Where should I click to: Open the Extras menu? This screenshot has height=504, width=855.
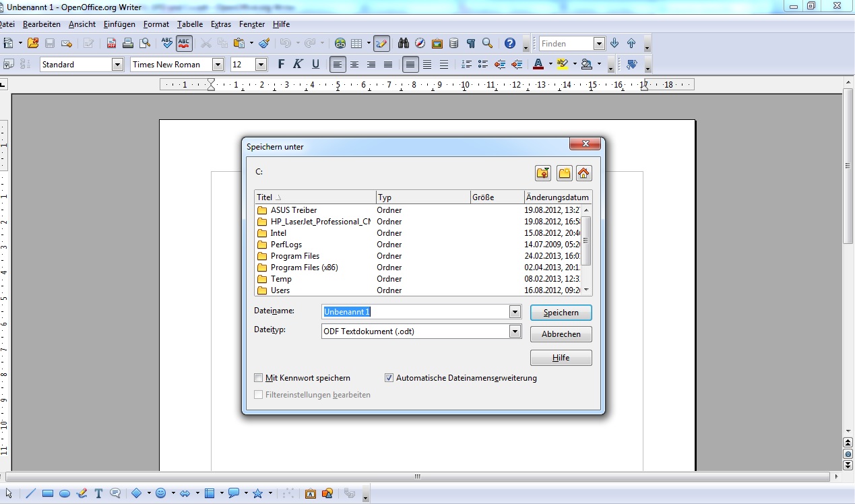coord(220,24)
